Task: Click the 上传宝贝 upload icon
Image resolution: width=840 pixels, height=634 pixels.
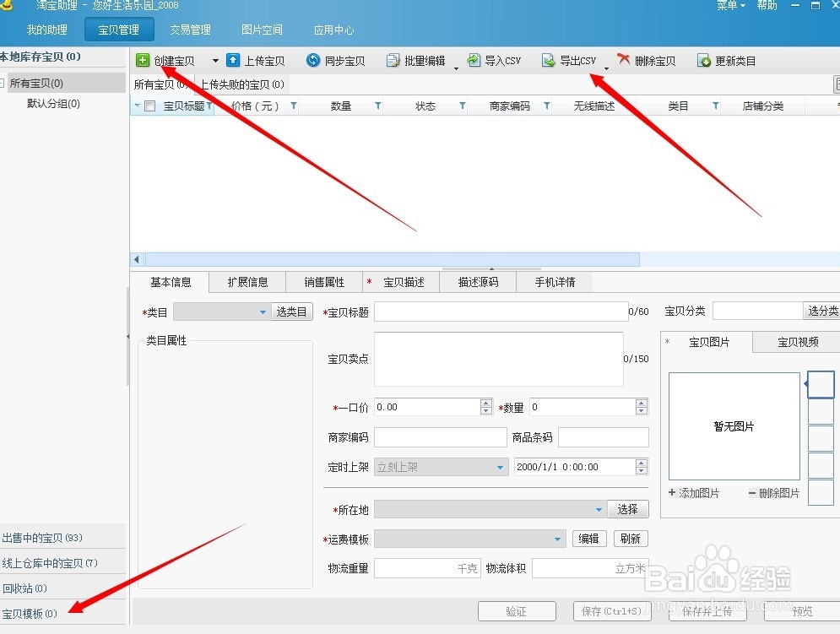Action: [x=233, y=60]
